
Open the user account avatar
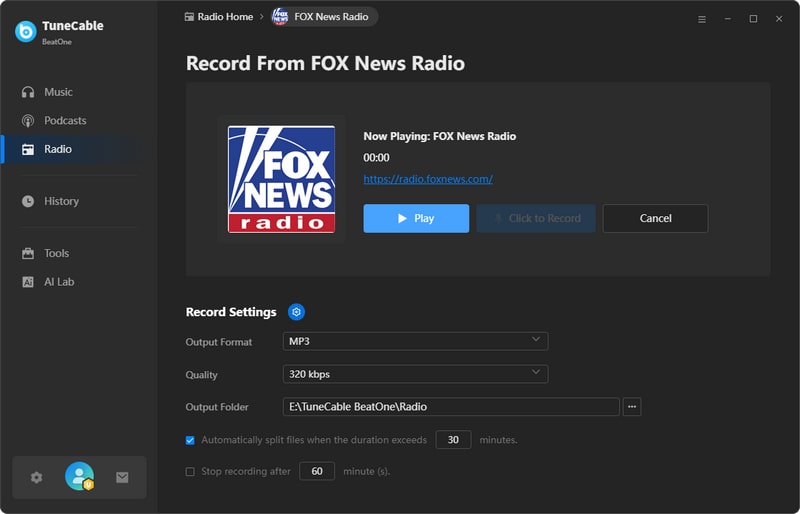tap(80, 476)
